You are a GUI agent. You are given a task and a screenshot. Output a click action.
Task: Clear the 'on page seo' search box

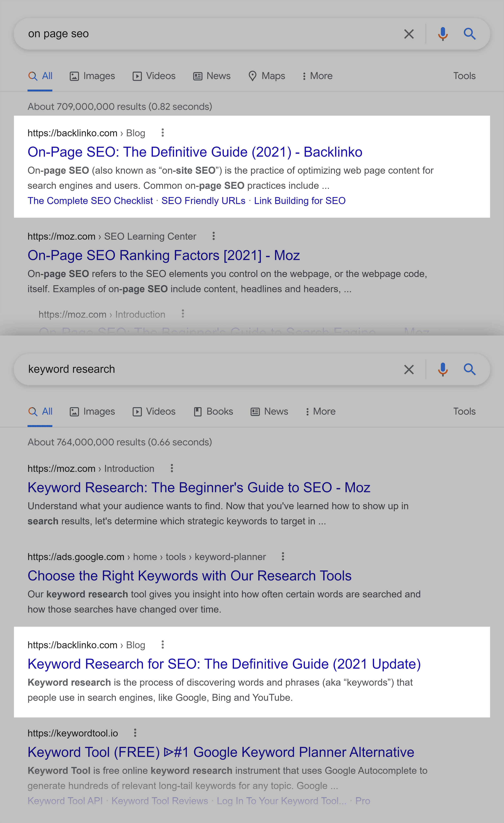click(x=408, y=34)
